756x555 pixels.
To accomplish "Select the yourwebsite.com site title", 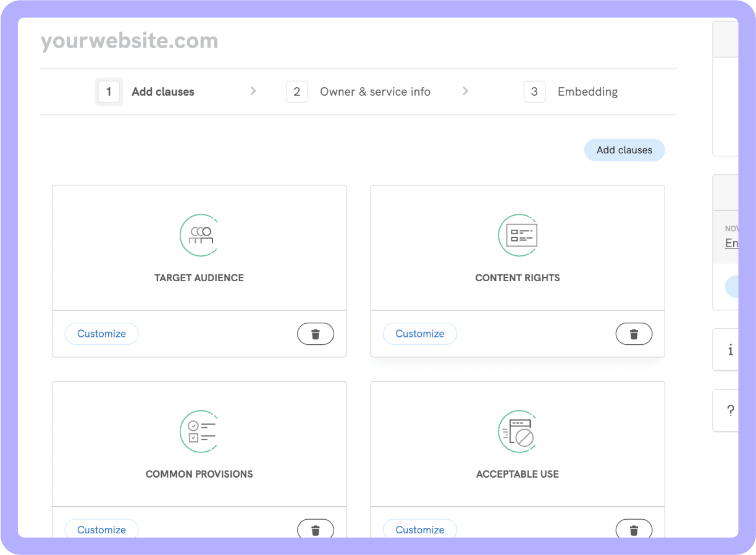I will [x=130, y=41].
